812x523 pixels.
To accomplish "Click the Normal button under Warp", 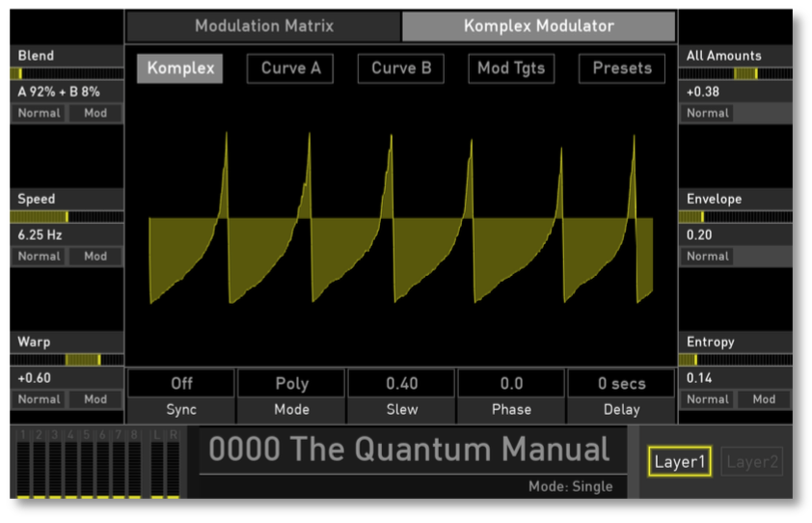I will tap(40, 399).
